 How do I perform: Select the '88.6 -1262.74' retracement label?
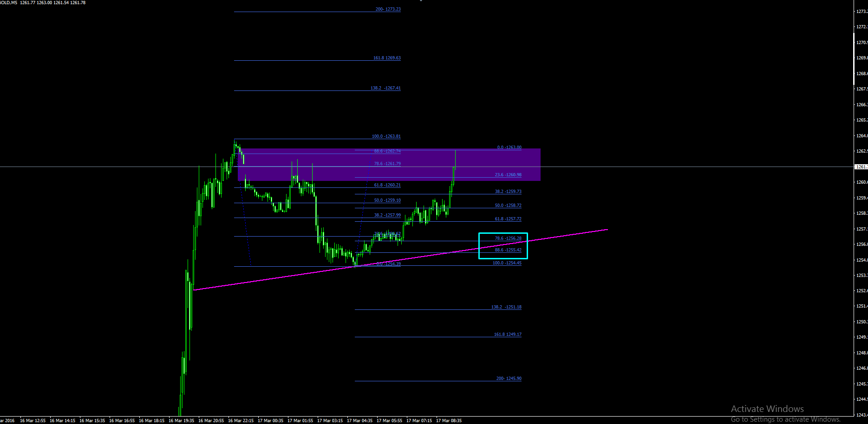pos(387,151)
